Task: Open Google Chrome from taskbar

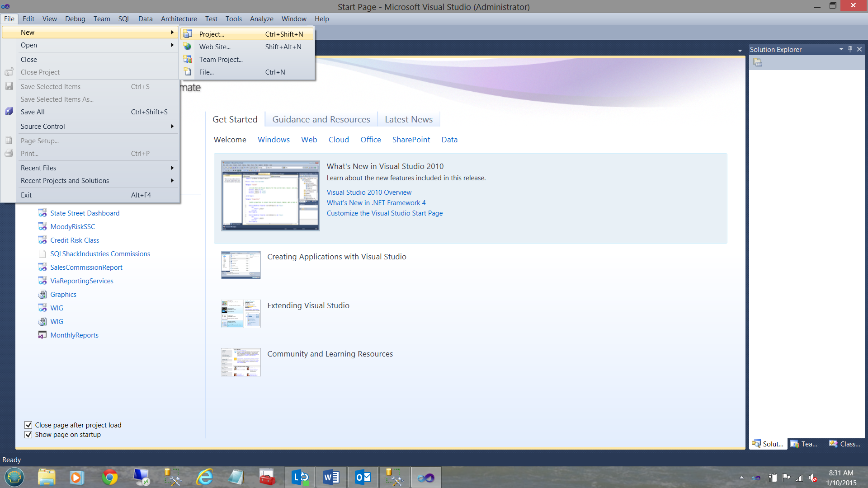Action: (x=109, y=477)
